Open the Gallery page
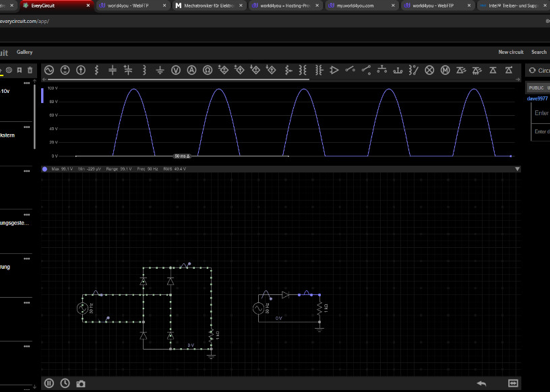550x392 pixels. pos(24,52)
